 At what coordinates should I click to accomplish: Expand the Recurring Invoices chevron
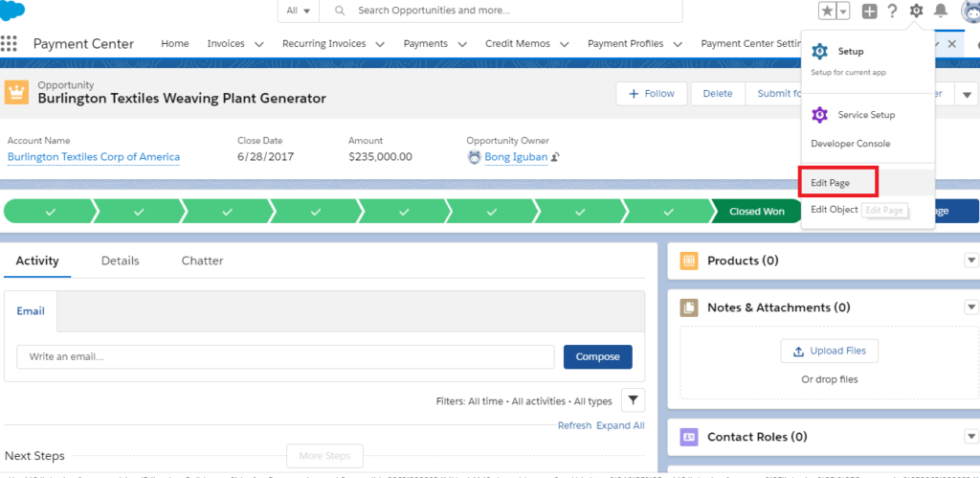379,44
